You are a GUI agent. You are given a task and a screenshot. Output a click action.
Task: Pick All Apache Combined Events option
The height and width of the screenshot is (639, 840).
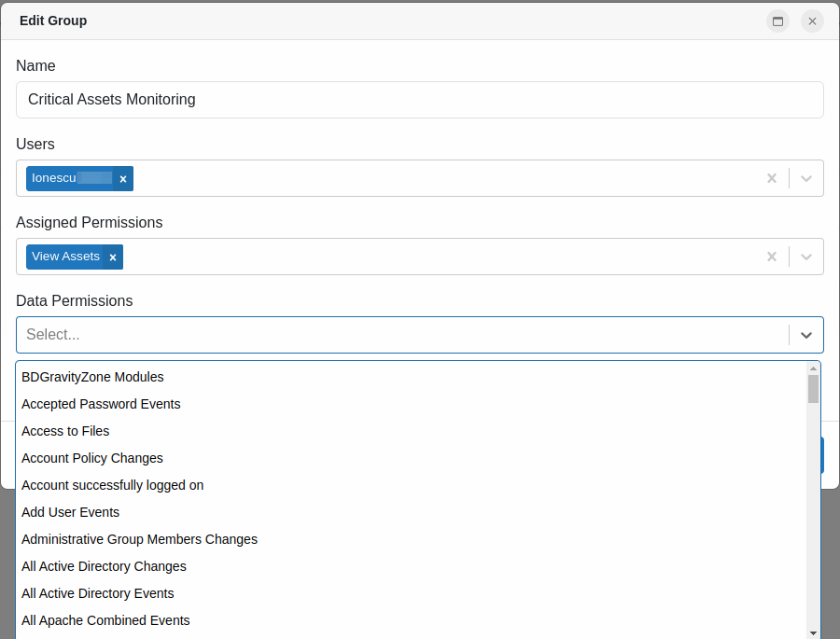coord(105,620)
